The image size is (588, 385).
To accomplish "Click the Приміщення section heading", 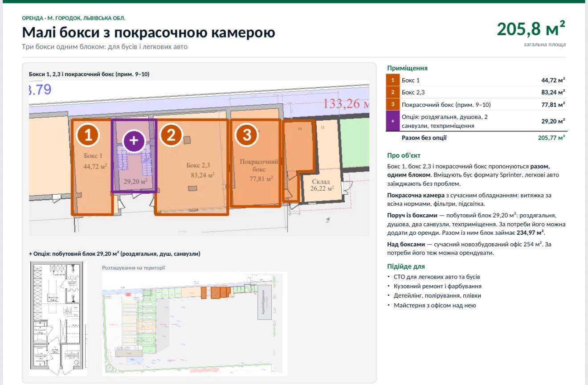I will click(407, 68).
